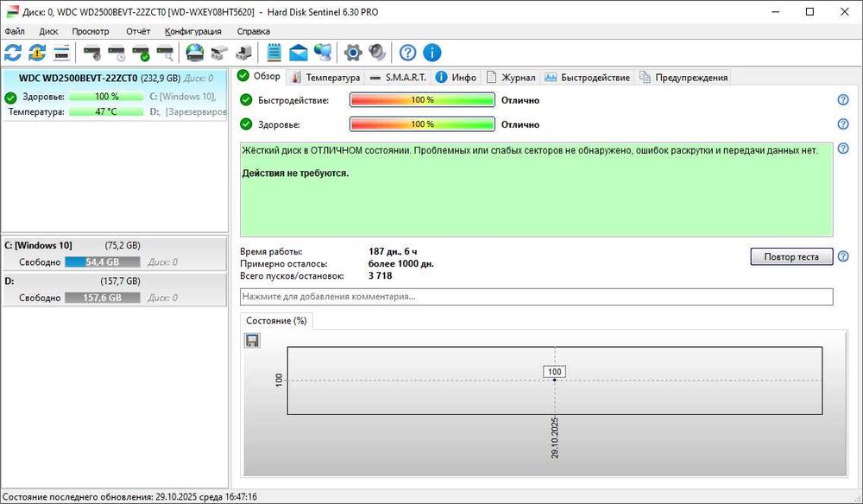Image resolution: width=863 pixels, height=504 pixels.
Task: Open settings via the gear icon
Action: (353, 53)
